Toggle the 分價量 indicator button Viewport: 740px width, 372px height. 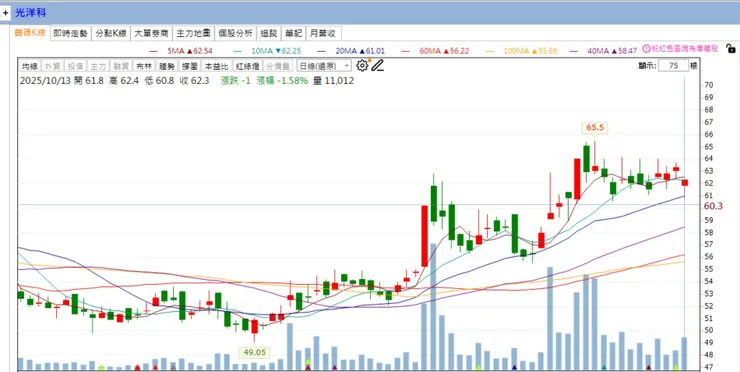tap(278, 66)
